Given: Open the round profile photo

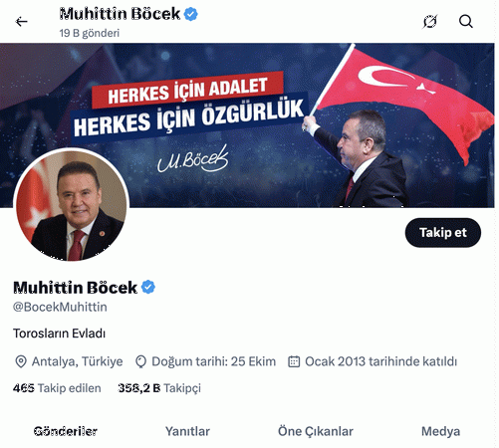Looking at the screenshot, I should (x=71, y=205).
